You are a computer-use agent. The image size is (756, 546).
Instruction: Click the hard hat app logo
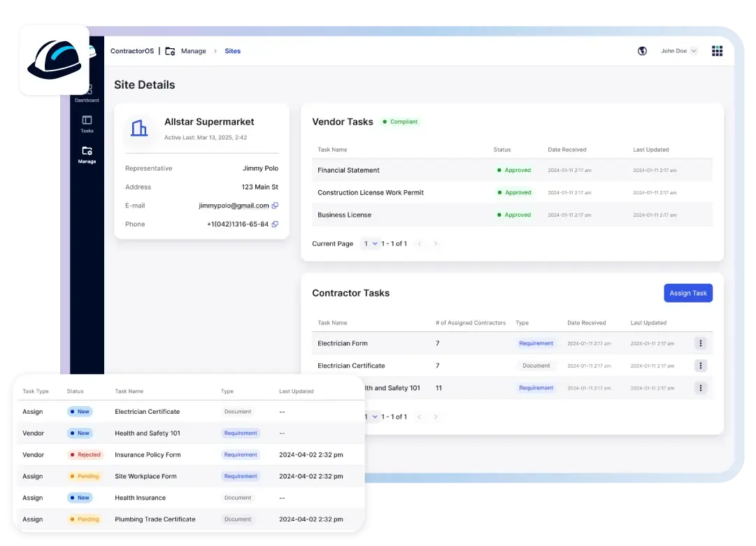click(54, 60)
